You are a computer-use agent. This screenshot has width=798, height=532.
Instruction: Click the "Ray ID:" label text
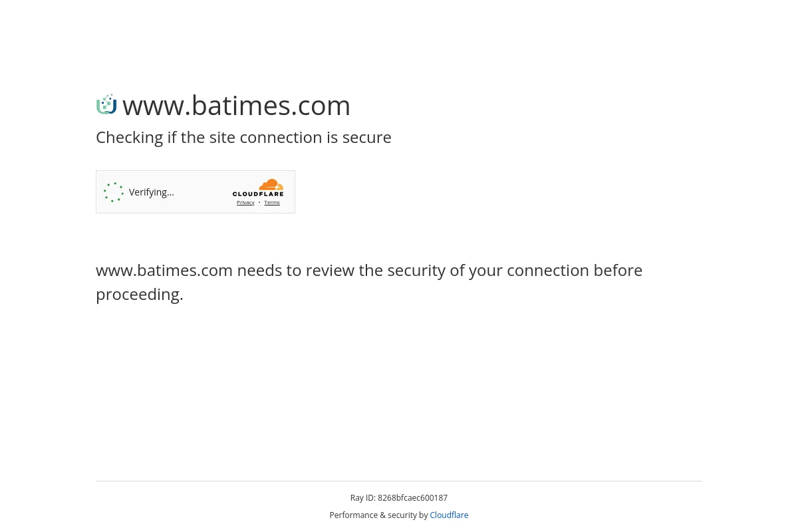point(363,498)
